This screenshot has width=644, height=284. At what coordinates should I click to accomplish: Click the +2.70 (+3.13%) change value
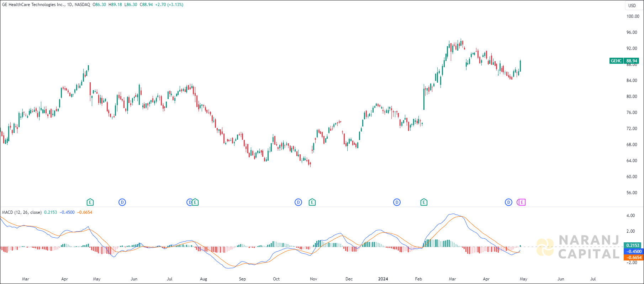coord(169,5)
